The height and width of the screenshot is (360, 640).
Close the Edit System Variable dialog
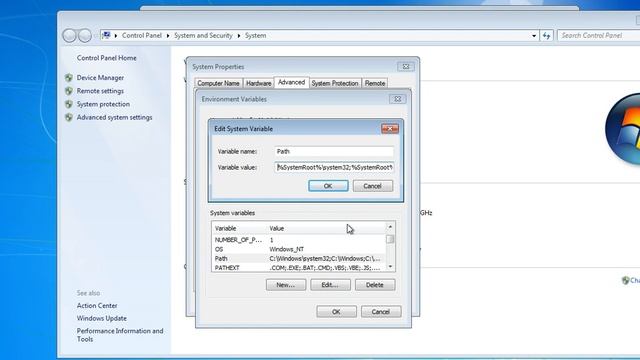tap(390, 129)
